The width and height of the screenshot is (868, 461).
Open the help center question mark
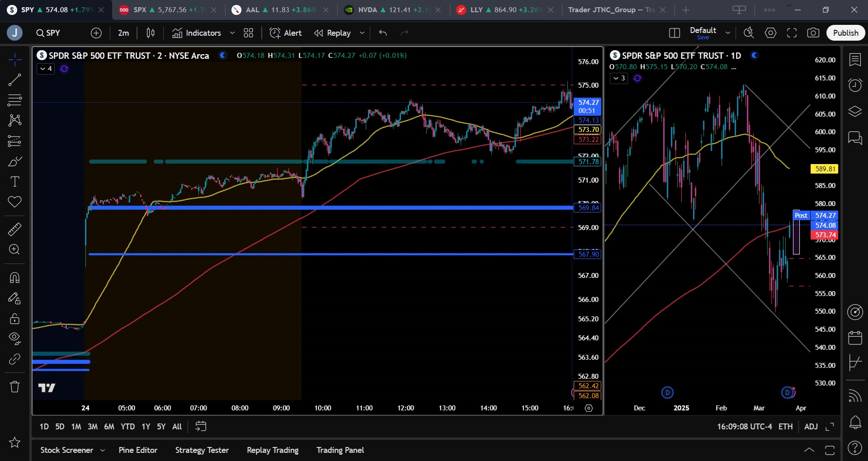pyautogui.click(x=855, y=448)
